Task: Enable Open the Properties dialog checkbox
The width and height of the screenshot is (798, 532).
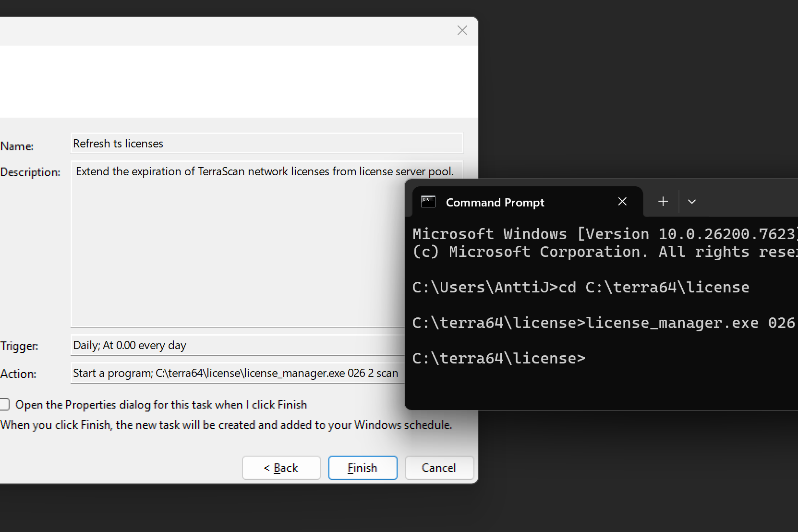Action: tap(5, 405)
